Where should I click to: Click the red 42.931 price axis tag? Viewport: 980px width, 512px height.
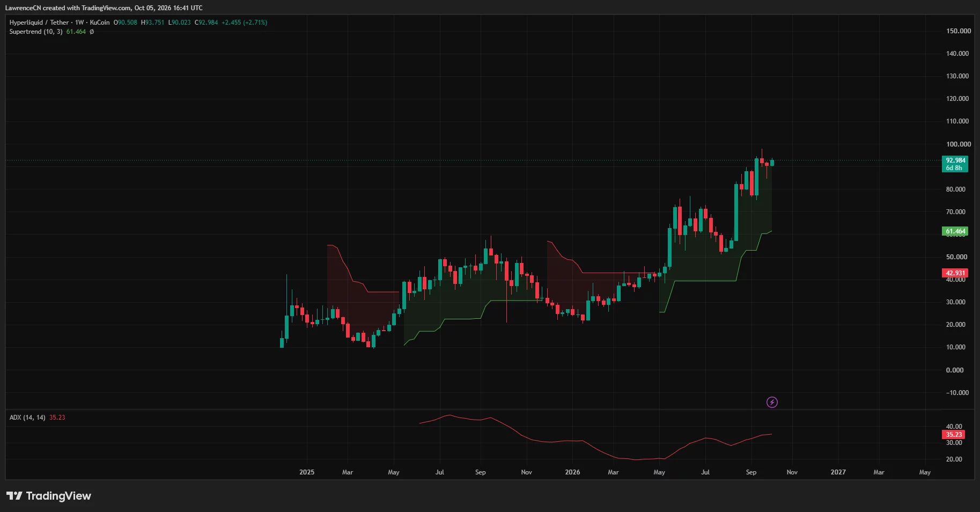pyautogui.click(x=955, y=273)
